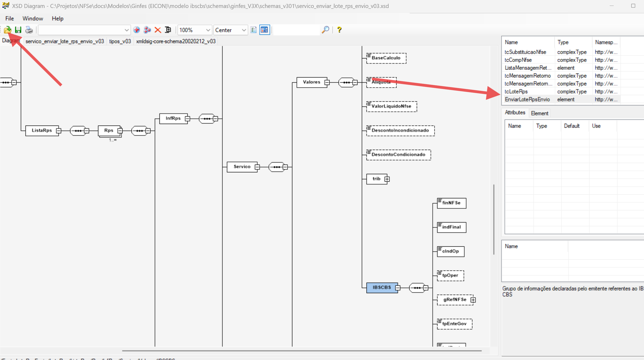Click the Add all elements icon
Viewport: 644px width, 360px height.
pos(147,30)
